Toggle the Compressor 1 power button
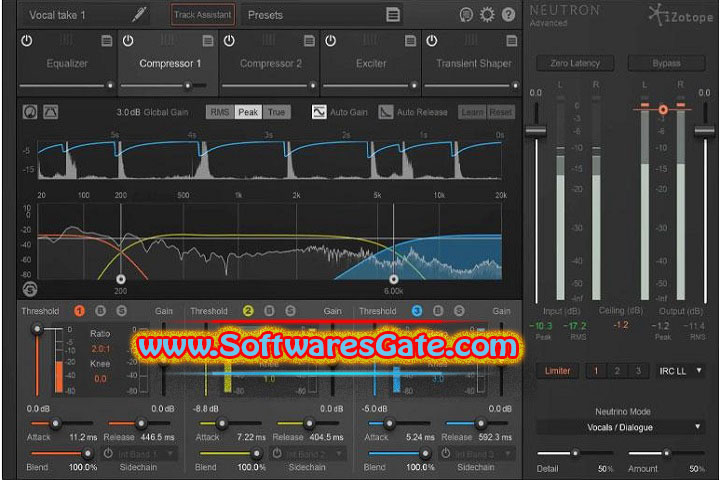 pyautogui.click(x=128, y=41)
